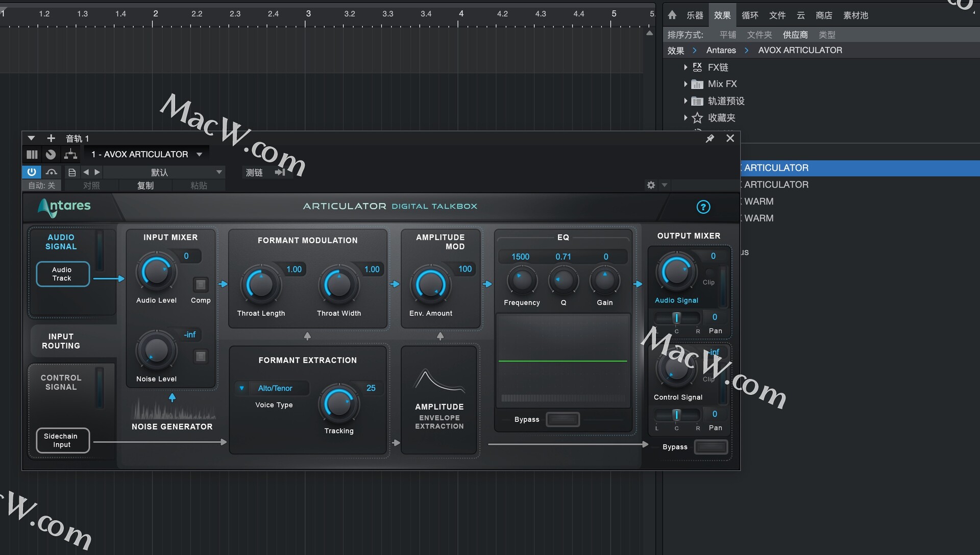The width and height of the screenshot is (980, 555).
Task: Click the Throat Length knob
Action: 261,285
